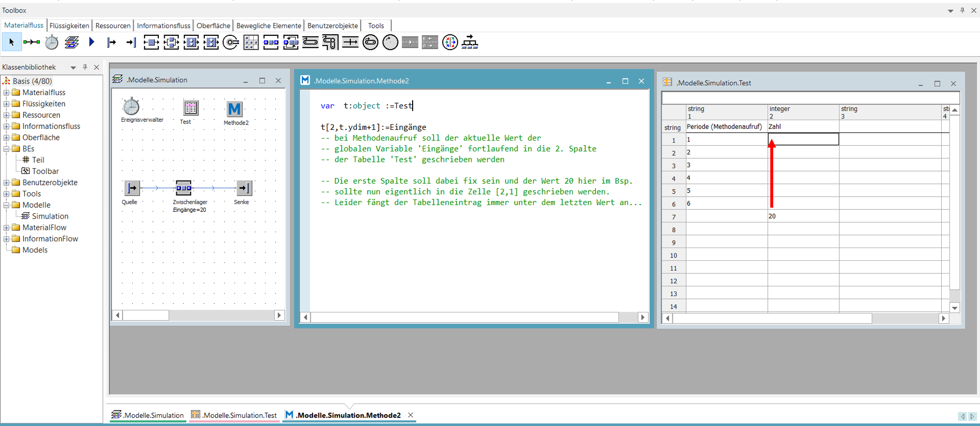Select the single Station toolbox icon
The height and width of the screenshot is (426, 980).
click(x=151, y=43)
